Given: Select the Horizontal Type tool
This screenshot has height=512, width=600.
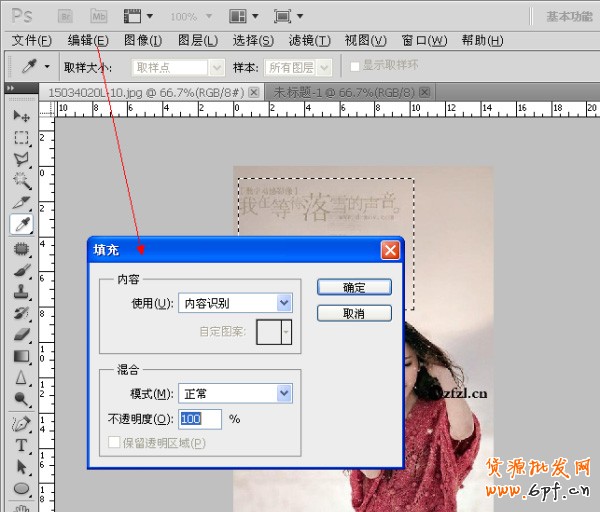Looking at the screenshot, I should 21,445.
